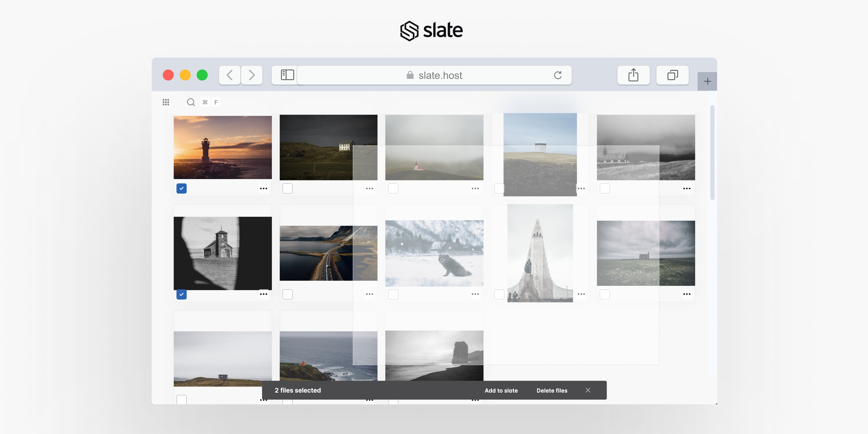Open more options for white hut photo
The image size is (868, 434).
coord(581,188)
